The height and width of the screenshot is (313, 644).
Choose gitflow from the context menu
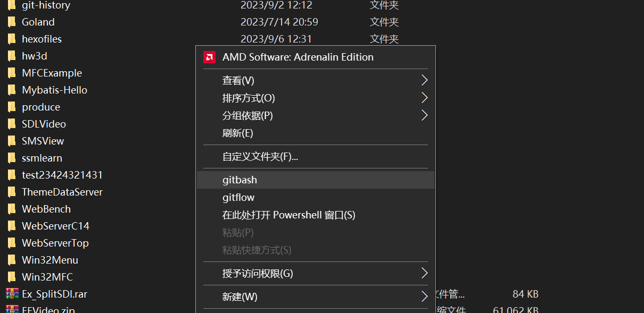[238, 198]
